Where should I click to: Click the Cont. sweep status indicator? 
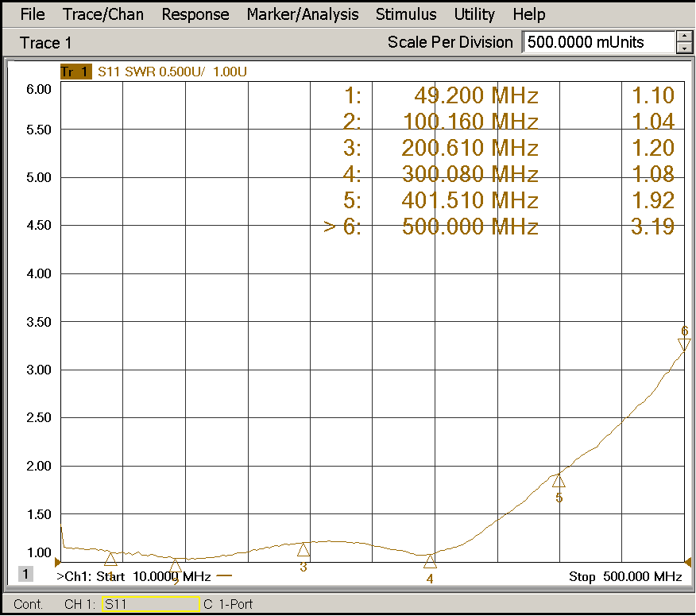tap(29, 604)
